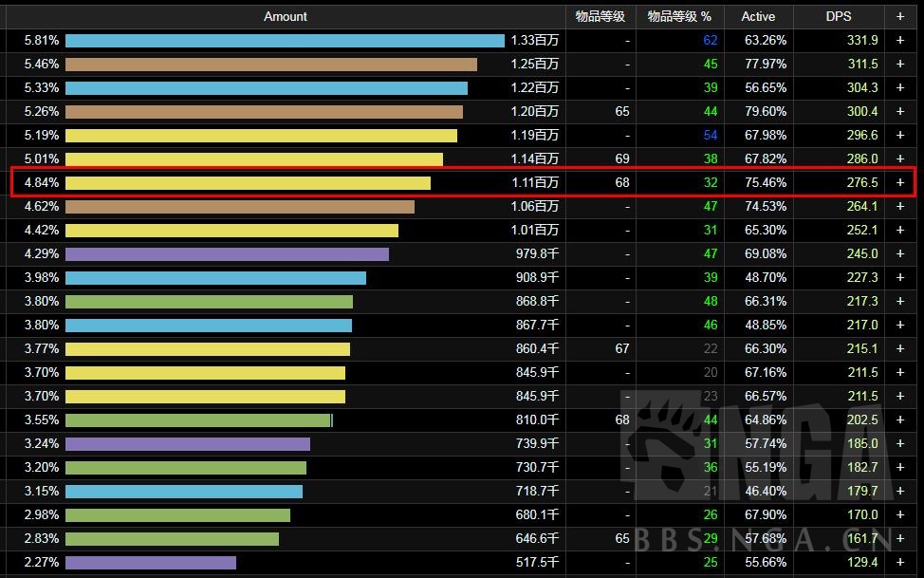Click the plus icon for the 202.5 DPS row
This screenshot has height=578, width=924.
[x=900, y=420]
